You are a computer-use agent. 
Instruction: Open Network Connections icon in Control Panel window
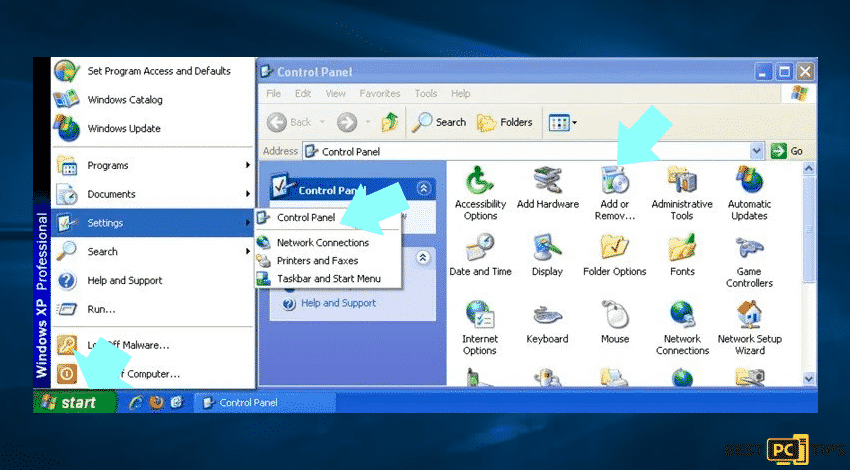pos(682,328)
